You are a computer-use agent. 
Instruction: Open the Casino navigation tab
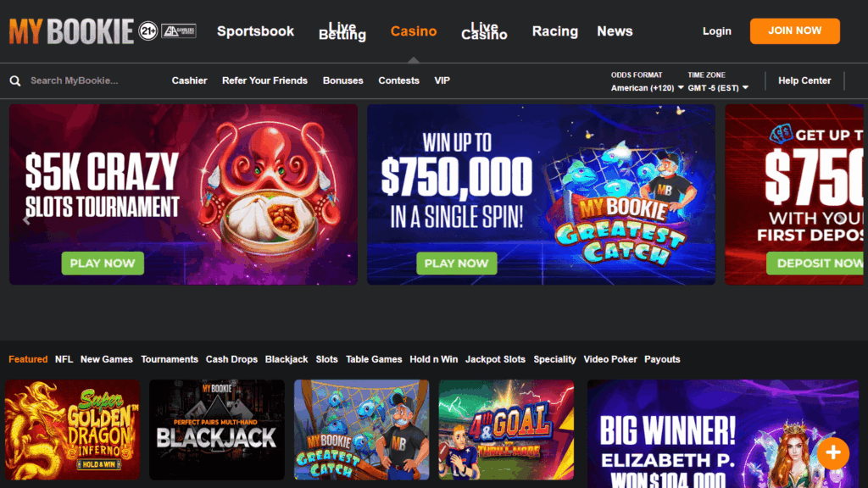[414, 31]
